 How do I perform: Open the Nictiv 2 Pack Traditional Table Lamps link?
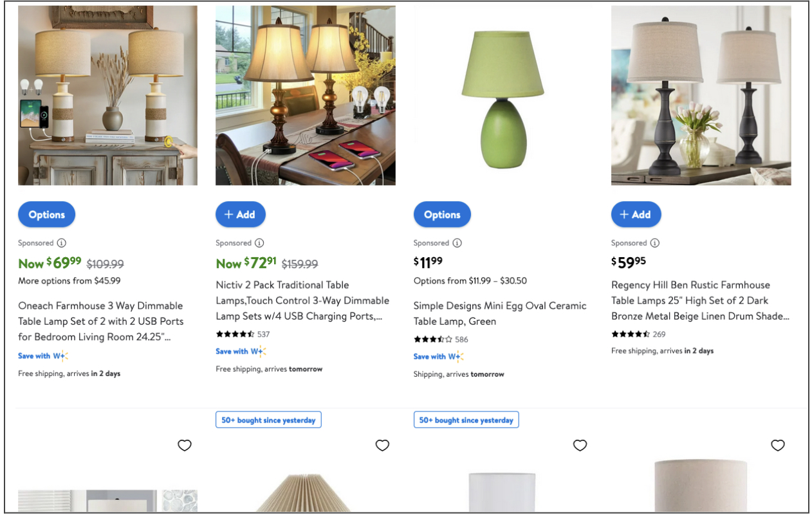click(x=302, y=300)
